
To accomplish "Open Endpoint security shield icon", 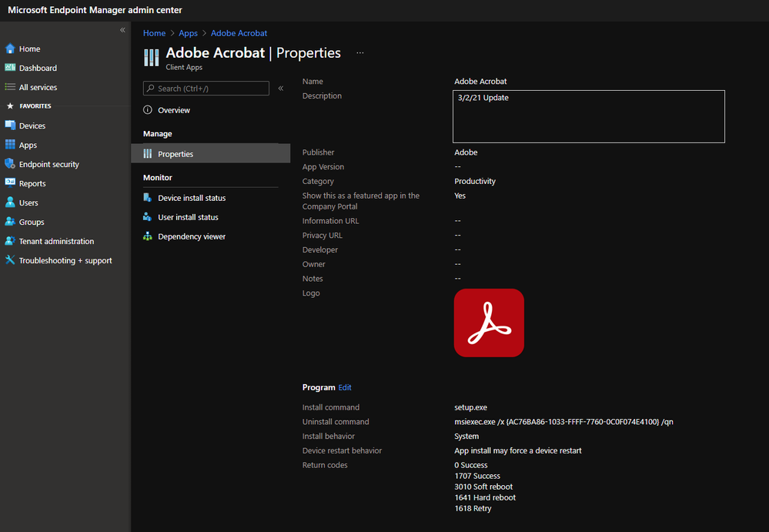I will click(10, 164).
